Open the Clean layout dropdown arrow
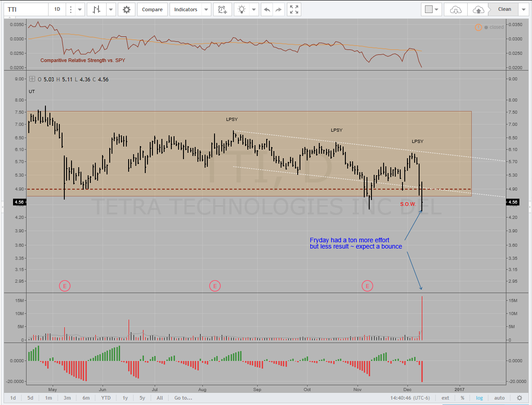532x405 pixels. click(523, 9)
